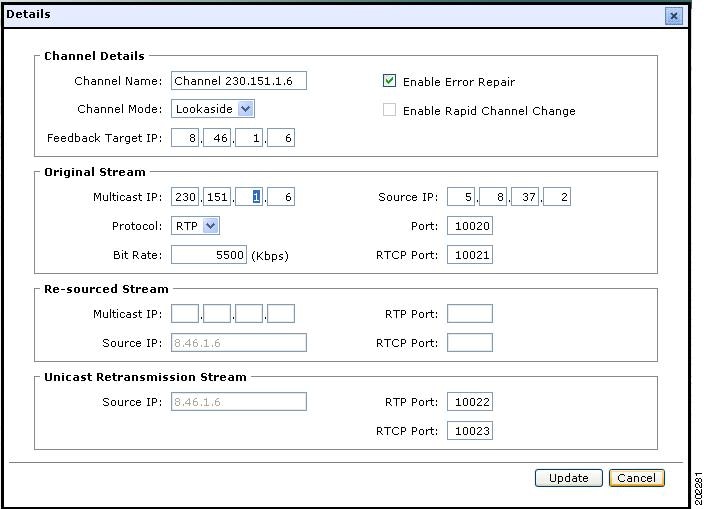704x509 pixels.
Task: Click the highlighted third Multicast IP octet
Action: click(249, 197)
